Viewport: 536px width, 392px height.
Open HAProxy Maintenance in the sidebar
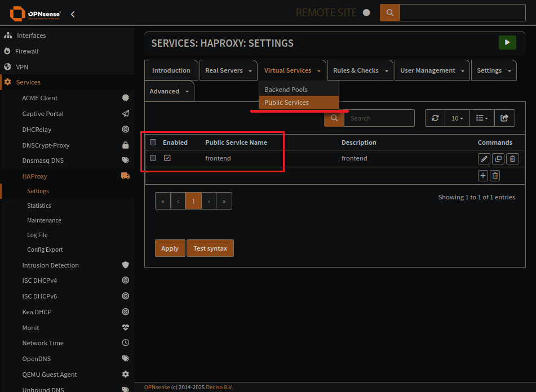pos(44,220)
